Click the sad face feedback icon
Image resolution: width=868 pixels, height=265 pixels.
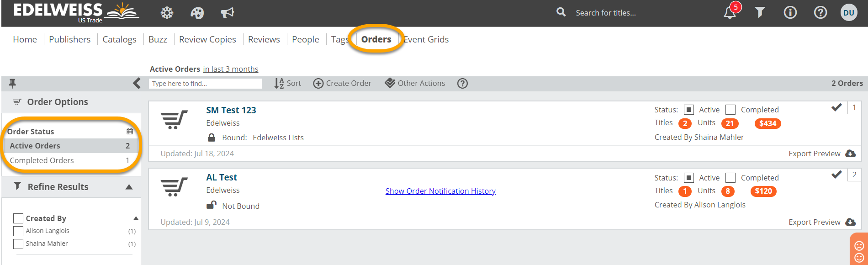tap(859, 246)
